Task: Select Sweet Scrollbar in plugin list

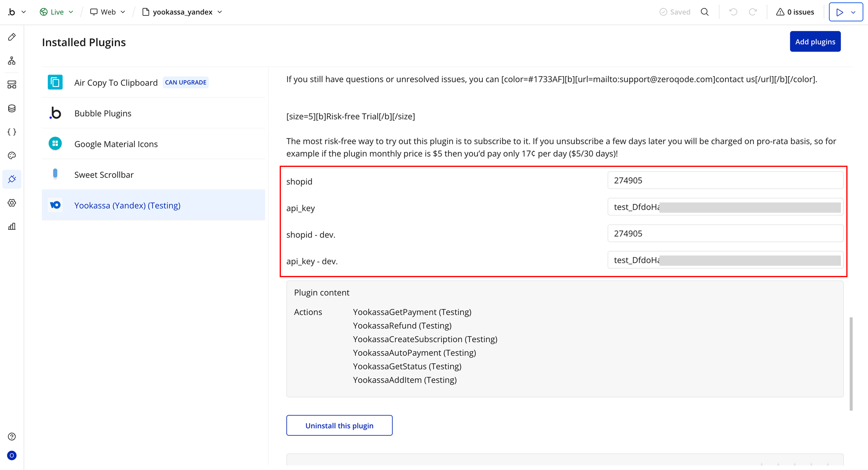Action: pos(104,174)
